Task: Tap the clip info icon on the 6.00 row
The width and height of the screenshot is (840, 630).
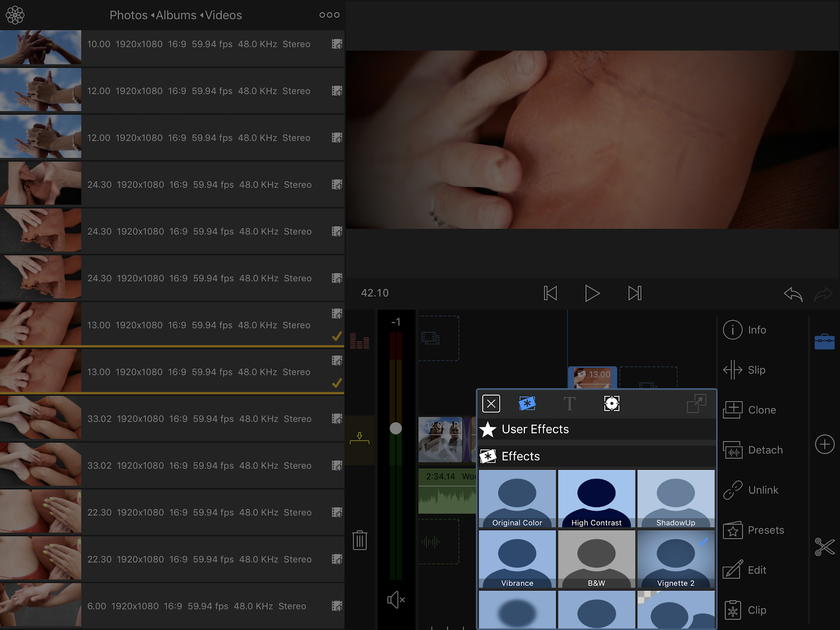Action: click(x=337, y=606)
